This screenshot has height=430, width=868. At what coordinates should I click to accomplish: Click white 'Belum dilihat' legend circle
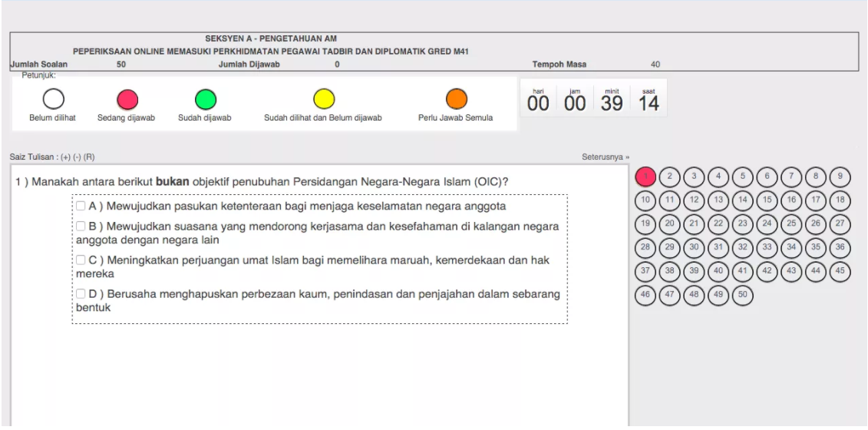point(53,99)
